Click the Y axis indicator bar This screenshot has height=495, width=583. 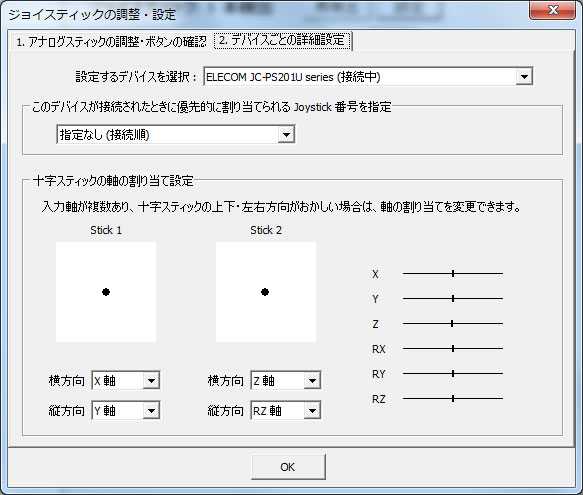point(453,299)
